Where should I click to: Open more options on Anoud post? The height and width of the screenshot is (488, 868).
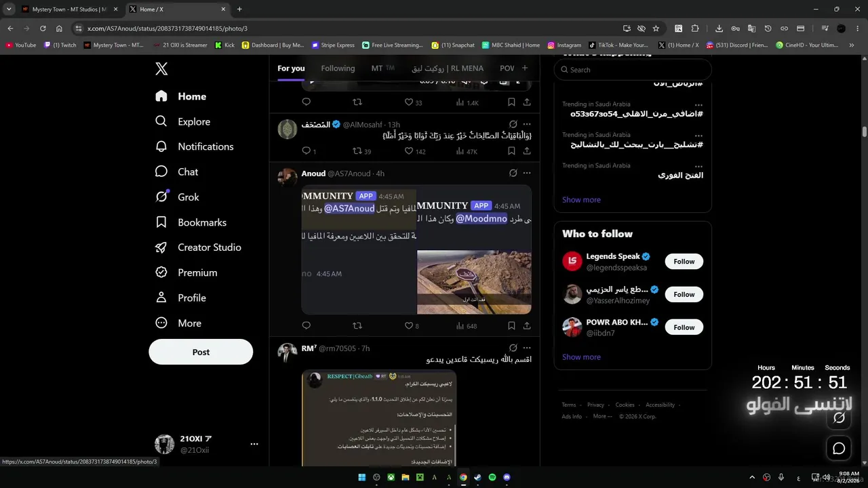[527, 173]
